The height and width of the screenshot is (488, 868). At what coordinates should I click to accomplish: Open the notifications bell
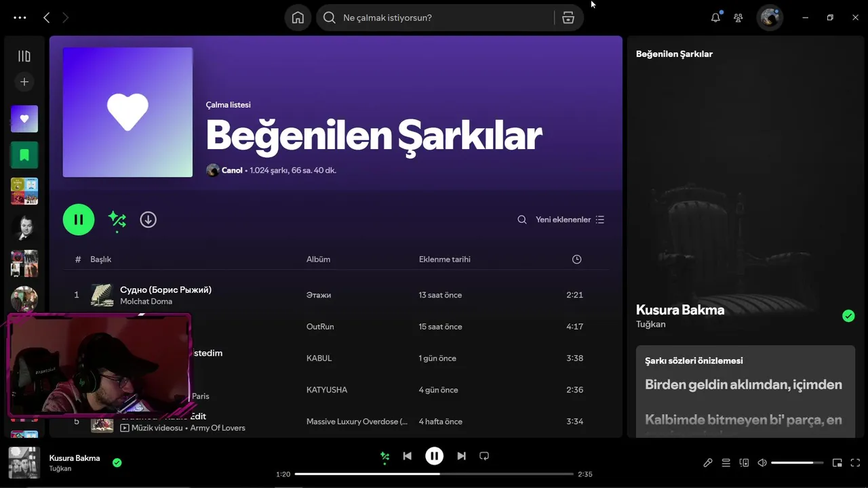(715, 18)
